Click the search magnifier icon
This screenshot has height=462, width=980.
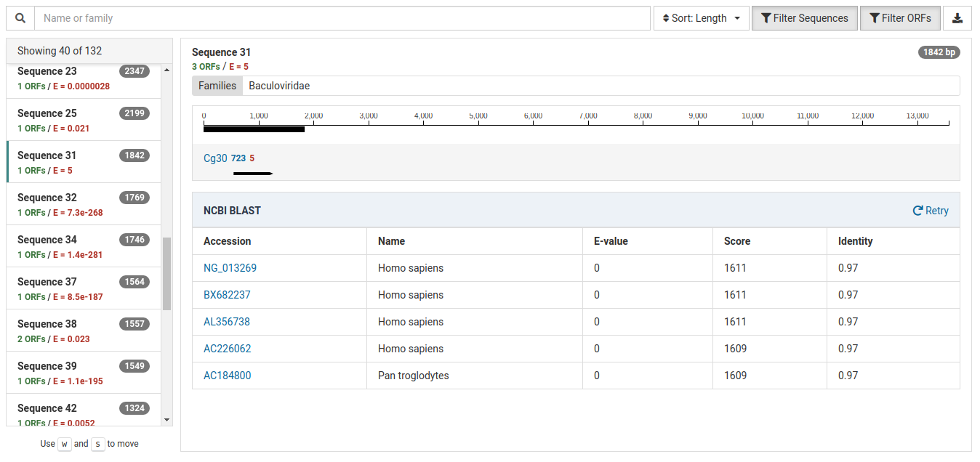pos(20,18)
